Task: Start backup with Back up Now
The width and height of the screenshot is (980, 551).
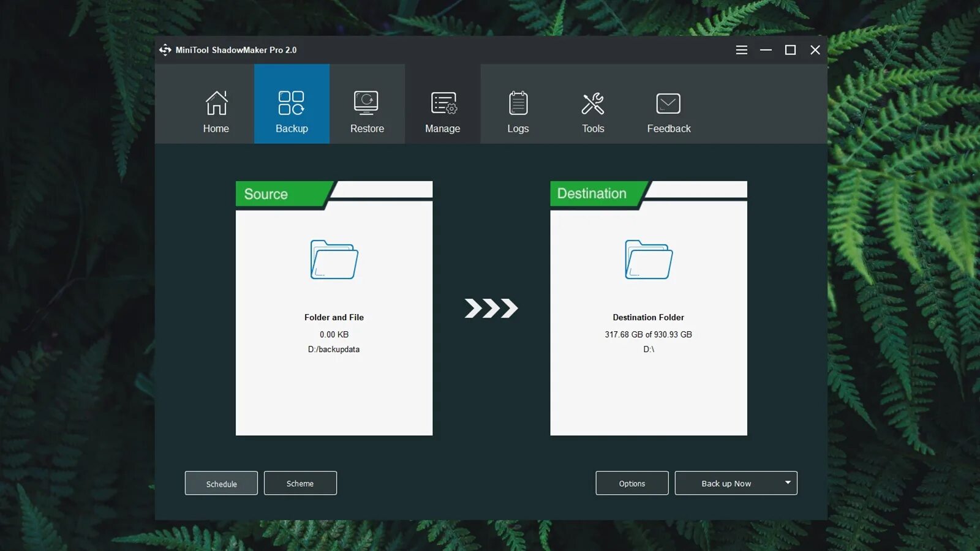Action: [726, 483]
